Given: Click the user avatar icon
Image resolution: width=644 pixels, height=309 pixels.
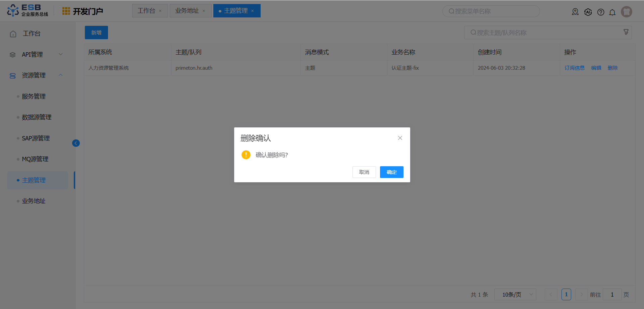Looking at the screenshot, I should [x=626, y=12].
